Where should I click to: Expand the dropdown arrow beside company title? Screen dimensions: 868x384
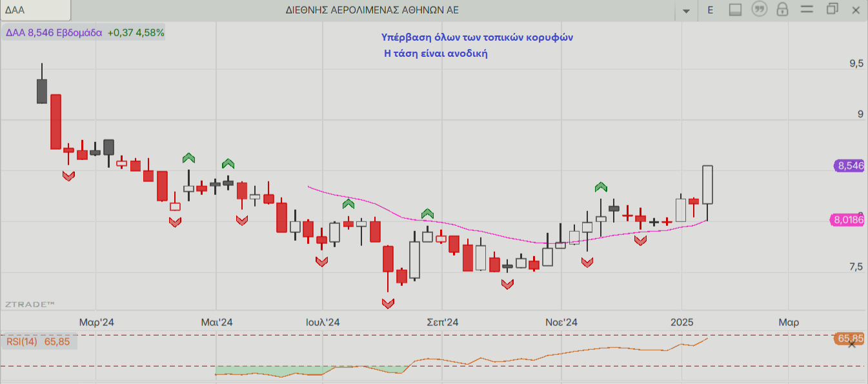pyautogui.click(x=686, y=11)
